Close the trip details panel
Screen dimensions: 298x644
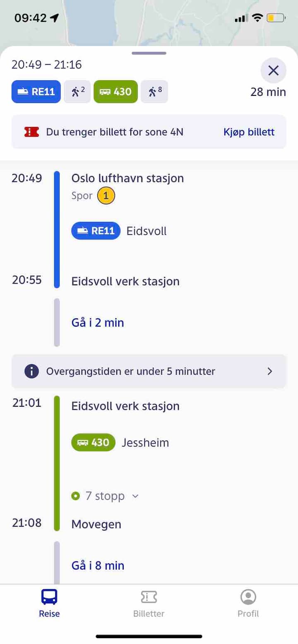[x=273, y=71]
